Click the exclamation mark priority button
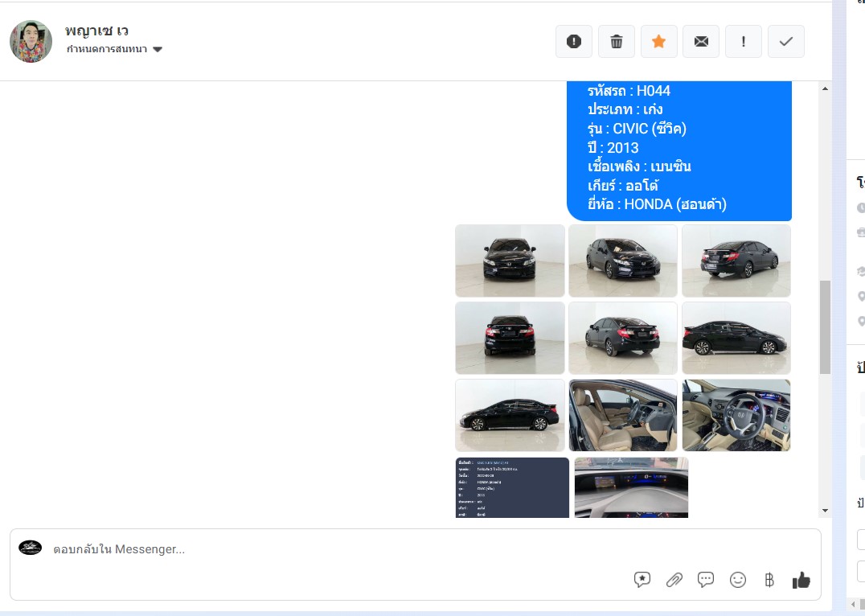Image resolution: width=865 pixels, height=616 pixels. click(744, 42)
